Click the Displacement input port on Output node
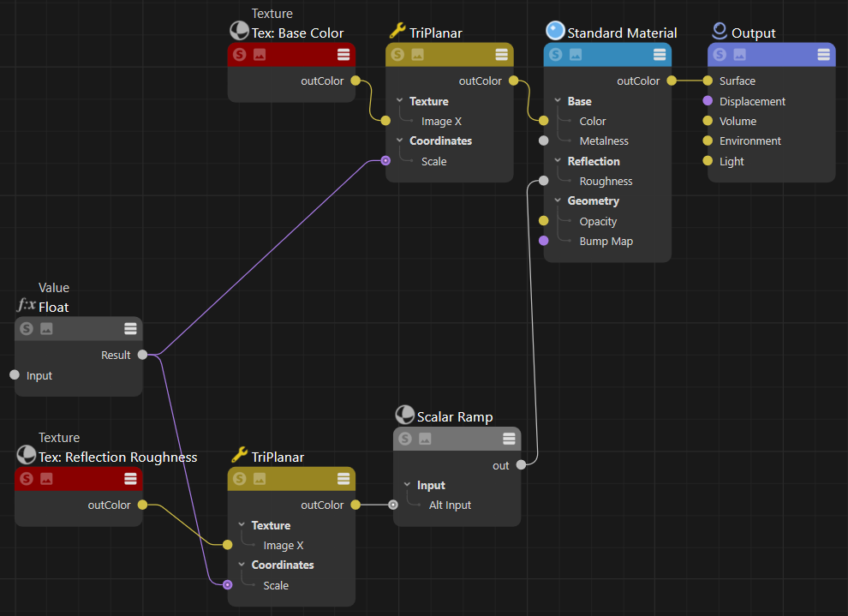Screen dimensions: 848x616 pyautogui.click(x=708, y=101)
